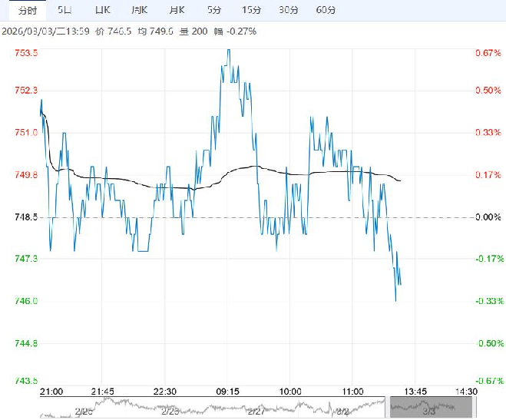Switch to the 周K weekly candlestick tab

[139, 10]
